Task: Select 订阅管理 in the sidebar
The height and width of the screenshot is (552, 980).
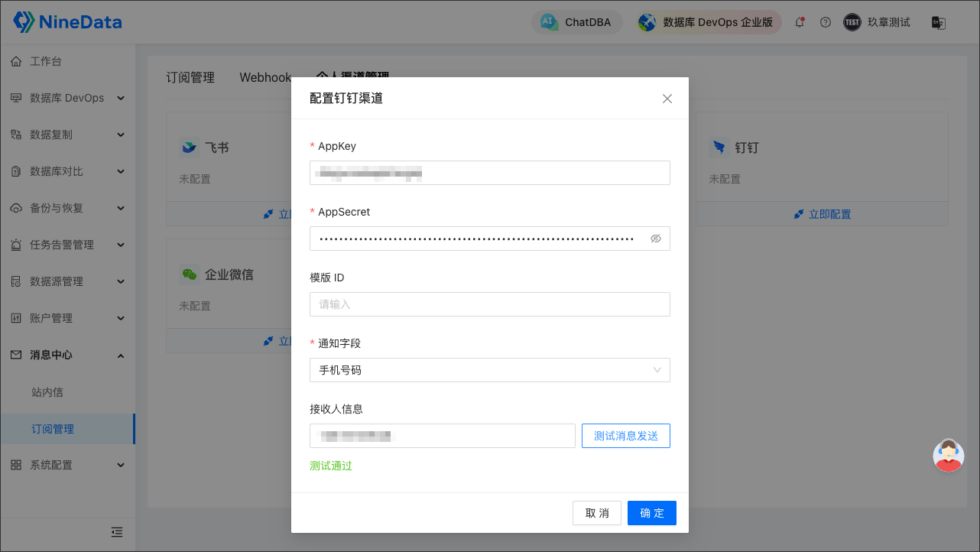Action: click(x=67, y=429)
